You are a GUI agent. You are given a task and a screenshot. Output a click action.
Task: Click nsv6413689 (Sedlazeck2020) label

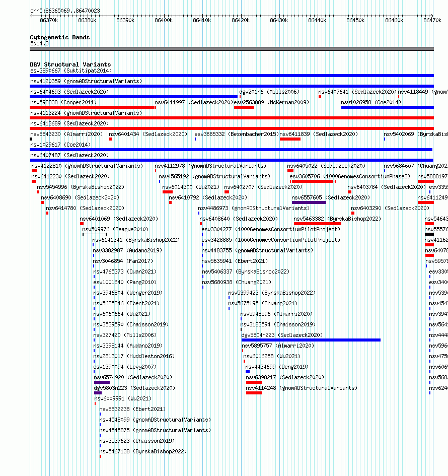tap(69, 123)
